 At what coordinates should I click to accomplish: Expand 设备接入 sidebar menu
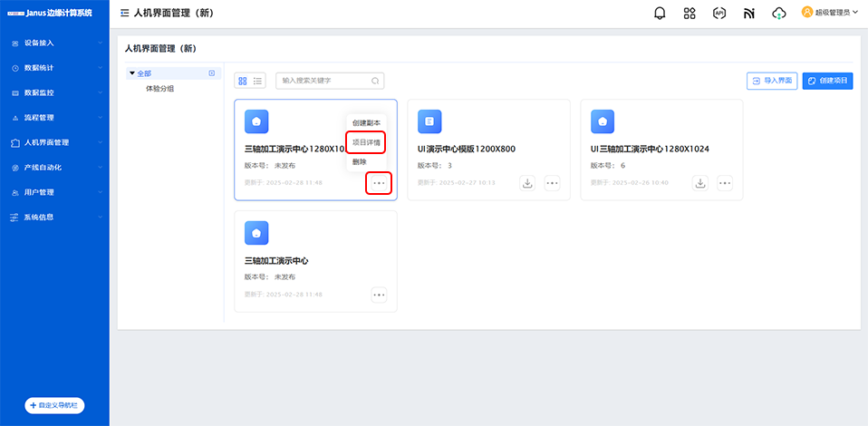pyautogui.click(x=54, y=43)
